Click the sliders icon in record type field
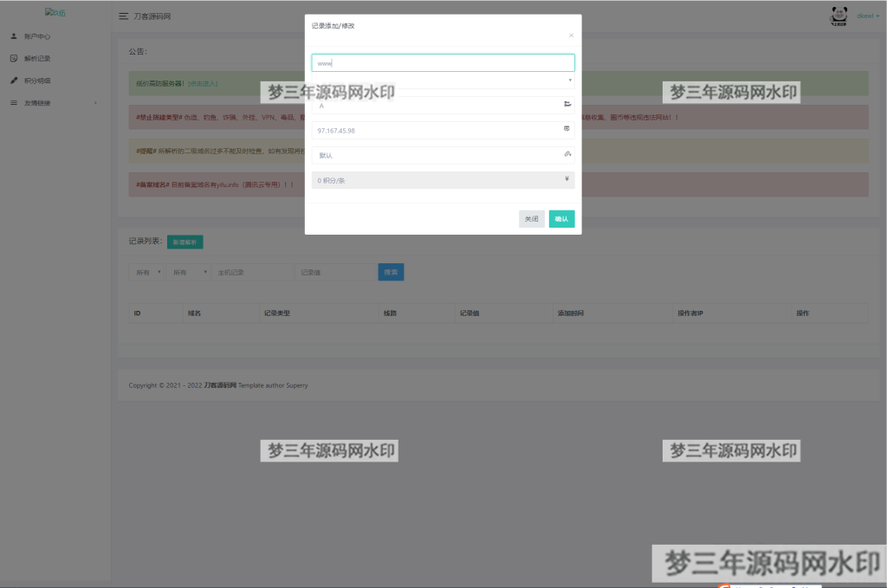The width and height of the screenshot is (887, 588). point(567,105)
